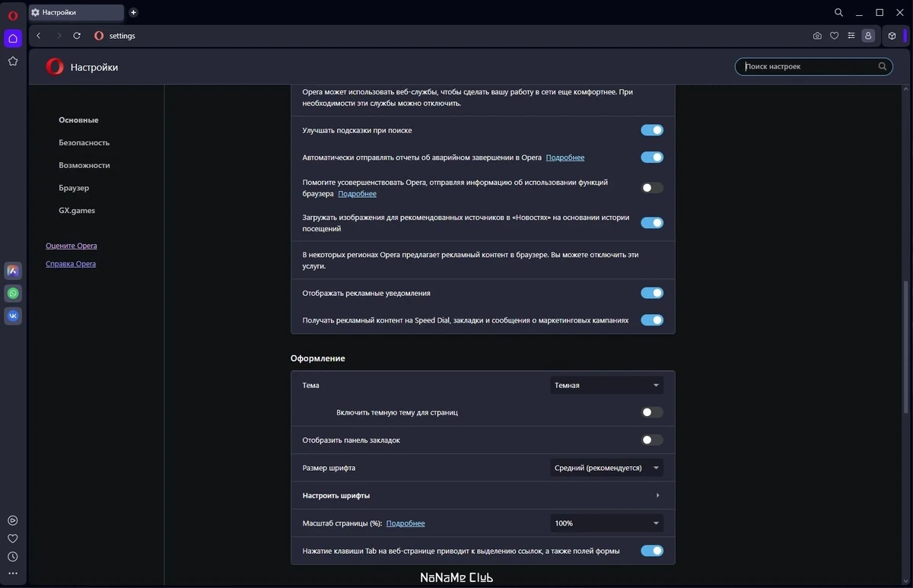Open history clock icon in sidebar
Screen dimensions: 913x588
13,557
